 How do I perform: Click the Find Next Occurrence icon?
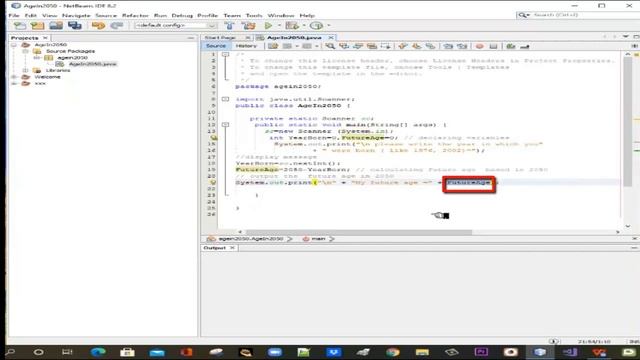click(x=358, y=46)
